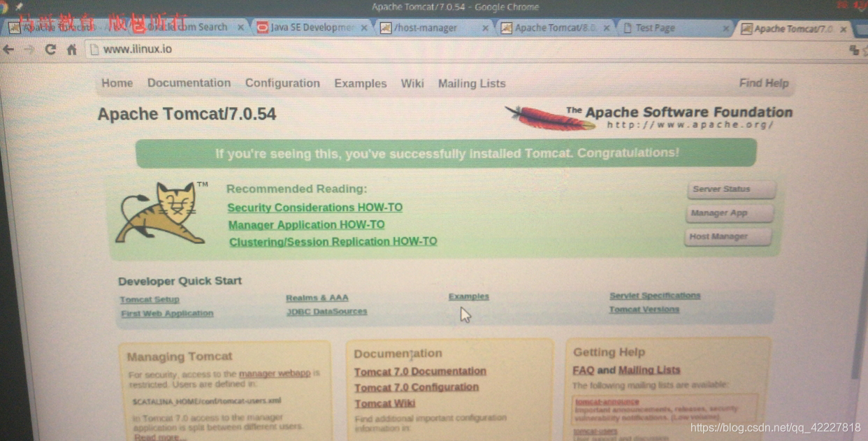Open the Documentation navigation link

click(189, 82)
